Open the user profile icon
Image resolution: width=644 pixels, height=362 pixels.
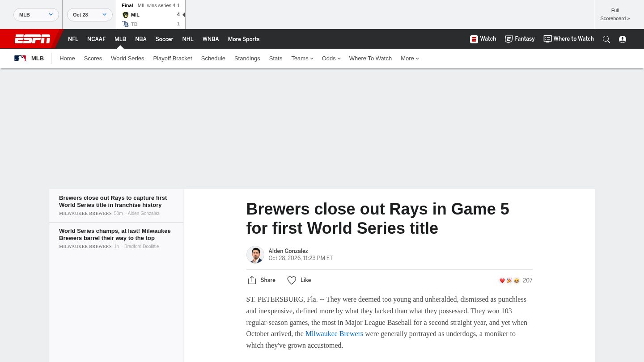click(623, 39)
